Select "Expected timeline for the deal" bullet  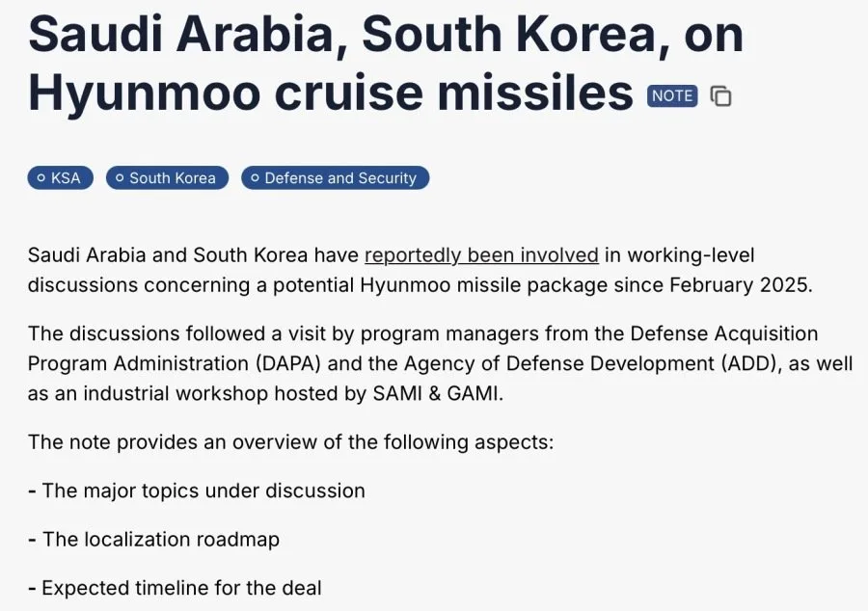tap(175, 588)
